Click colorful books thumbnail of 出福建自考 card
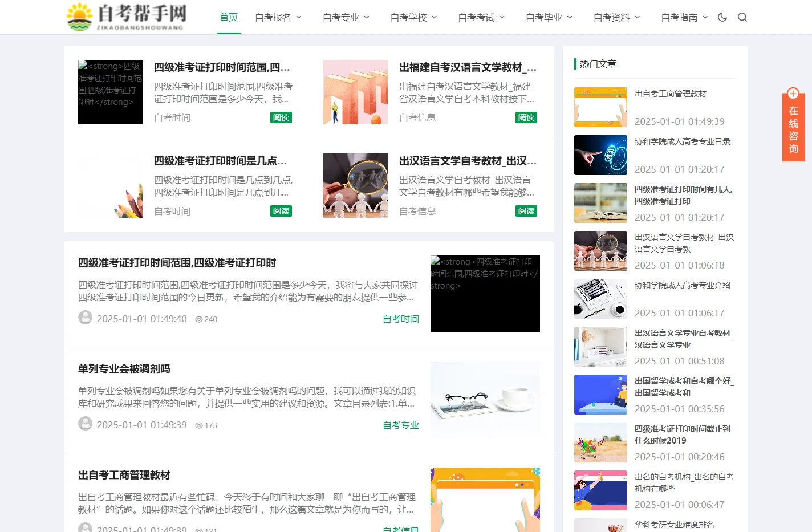The height and width of the screenshot is (532, 812). [x=355, y=92]
